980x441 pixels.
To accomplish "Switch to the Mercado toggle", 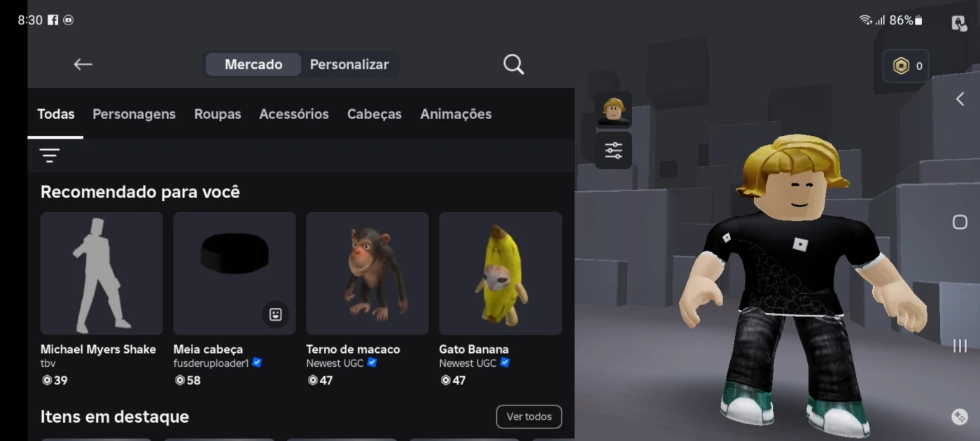I will point(253,64).
